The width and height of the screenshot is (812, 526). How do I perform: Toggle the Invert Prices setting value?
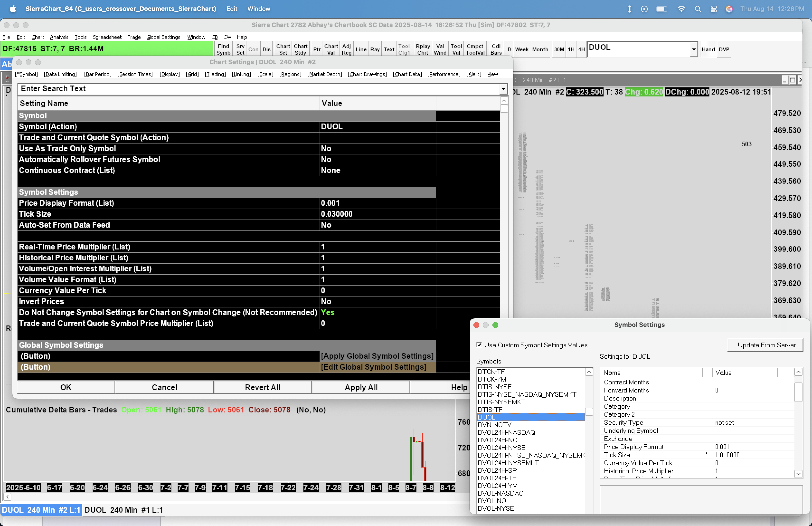(326, 301)
